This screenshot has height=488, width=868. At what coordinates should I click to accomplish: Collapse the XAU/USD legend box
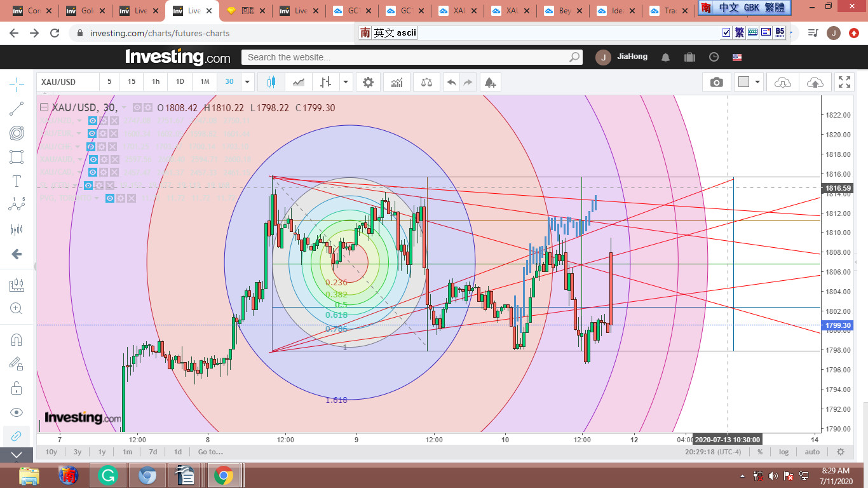point(44,108)
